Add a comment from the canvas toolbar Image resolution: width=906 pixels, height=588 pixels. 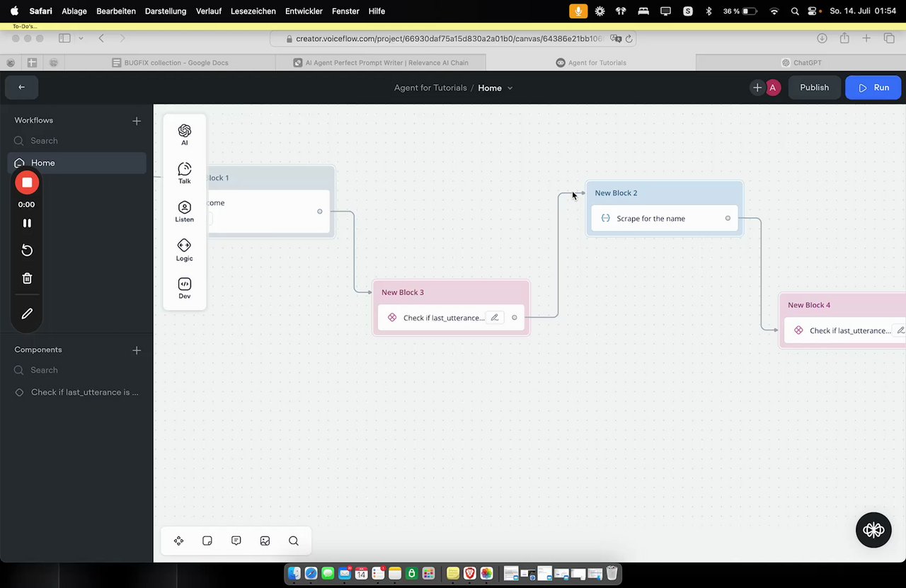(x=236, y=541)
